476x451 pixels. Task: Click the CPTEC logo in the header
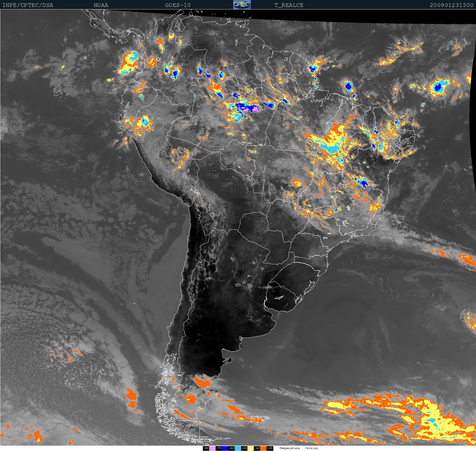pyautogui.click(x=242, y=5)
